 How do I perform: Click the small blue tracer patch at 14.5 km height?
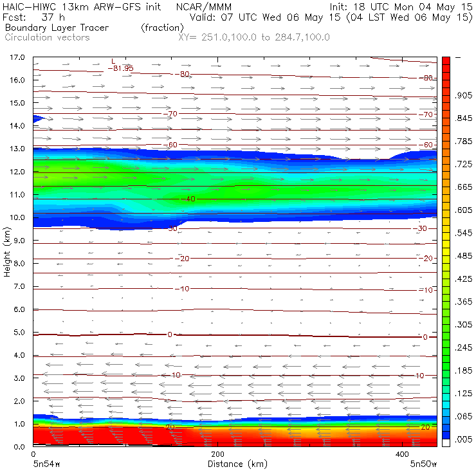pyautogui.click(x=38, y=118)
